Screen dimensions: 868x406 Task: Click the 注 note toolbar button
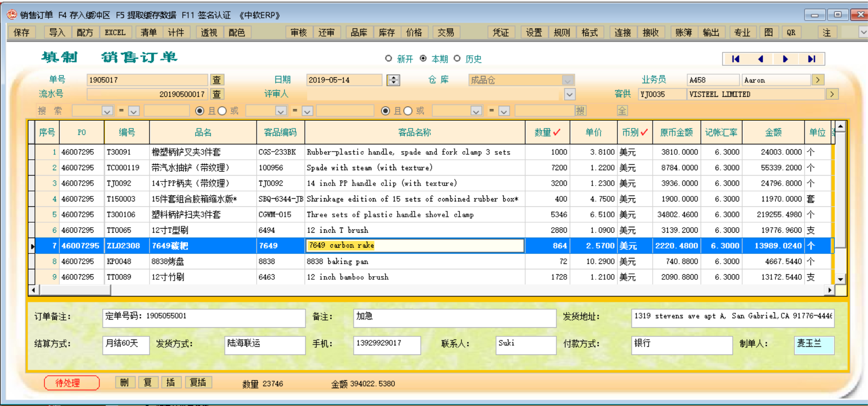827,33
